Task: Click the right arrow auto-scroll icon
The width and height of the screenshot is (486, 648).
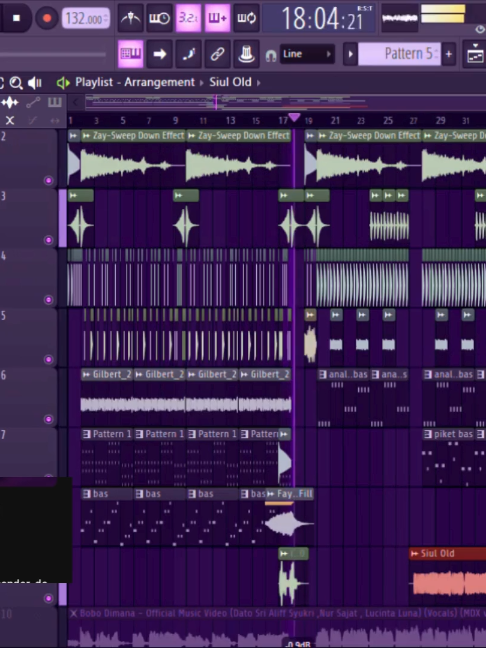Action: pyautogui.click(x=160, y=54)
